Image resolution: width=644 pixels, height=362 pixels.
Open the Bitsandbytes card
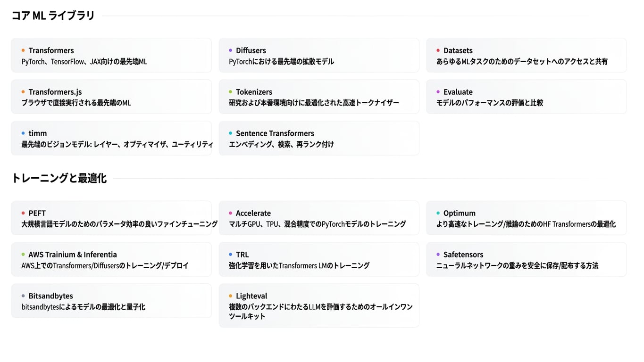[x=111, y=301]
